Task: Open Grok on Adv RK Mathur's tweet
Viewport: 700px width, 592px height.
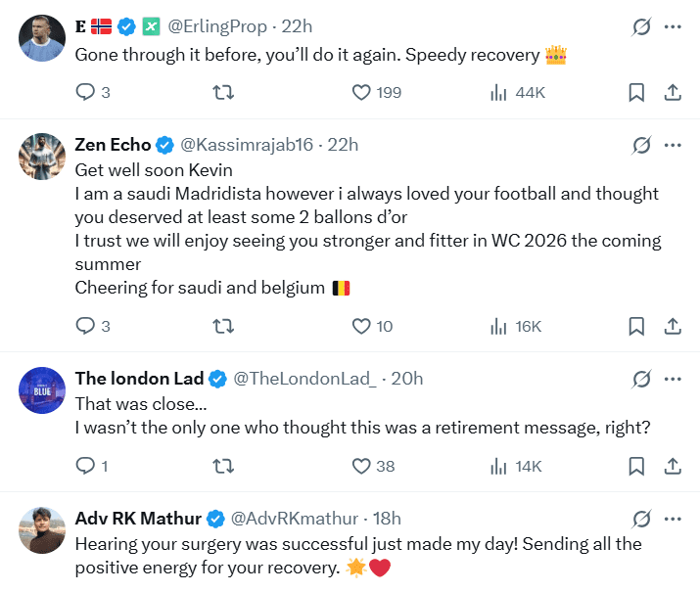Action: pos(641,519)
